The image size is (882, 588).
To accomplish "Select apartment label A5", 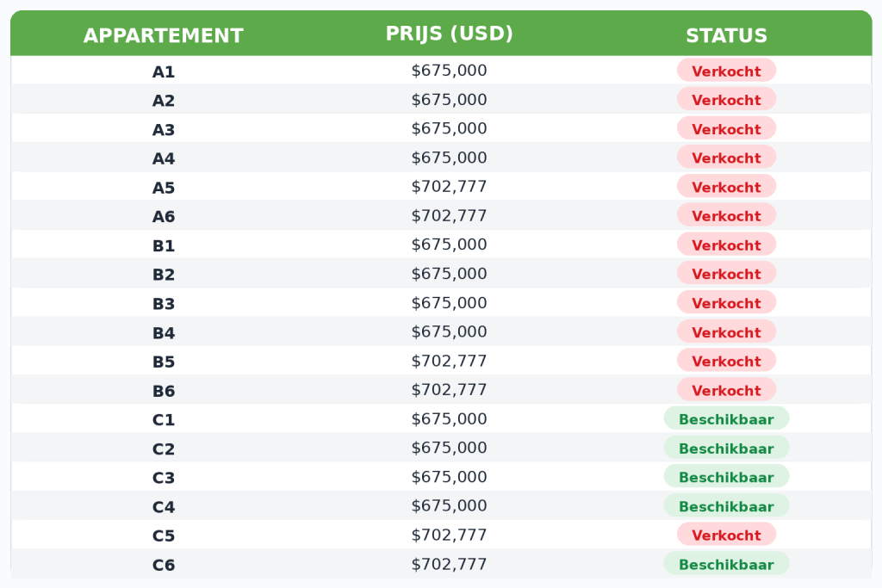I will point(164,187).
